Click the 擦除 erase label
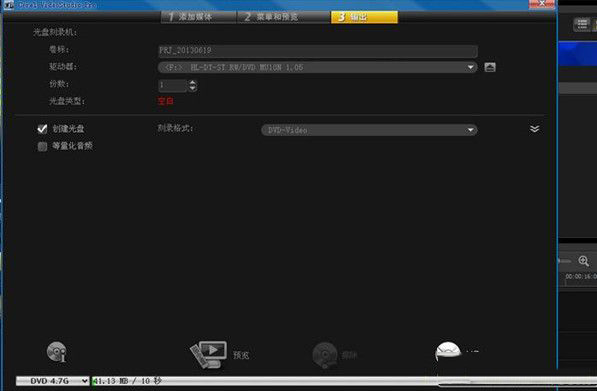597x391 pixels. [x=349, y=355]
